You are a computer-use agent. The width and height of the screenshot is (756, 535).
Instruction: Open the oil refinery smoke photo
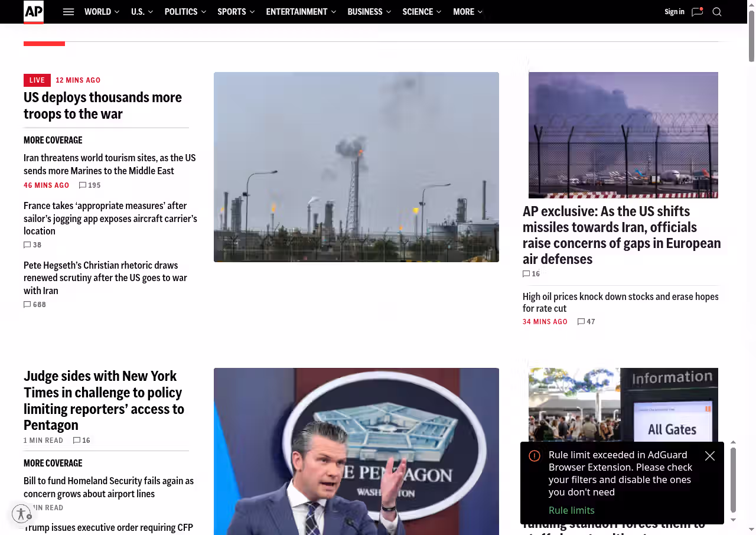[x=356, y=167]
